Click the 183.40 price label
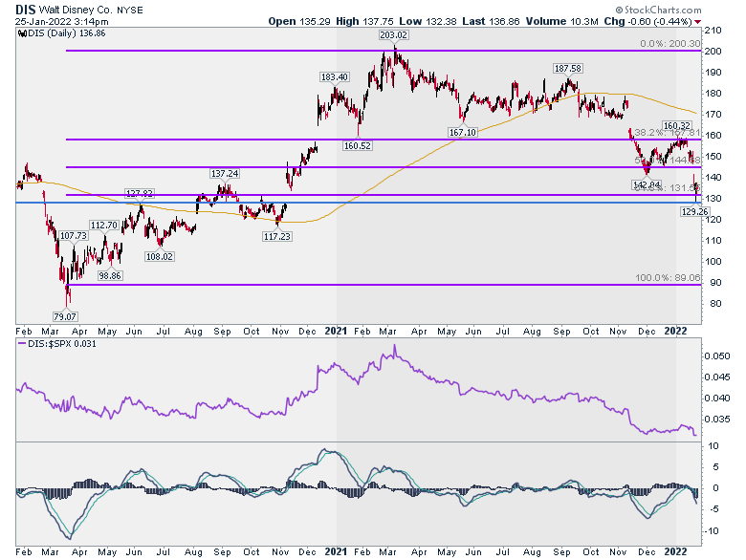The width and height of the screenshot is (746, 560). click(x=335, y=77)
